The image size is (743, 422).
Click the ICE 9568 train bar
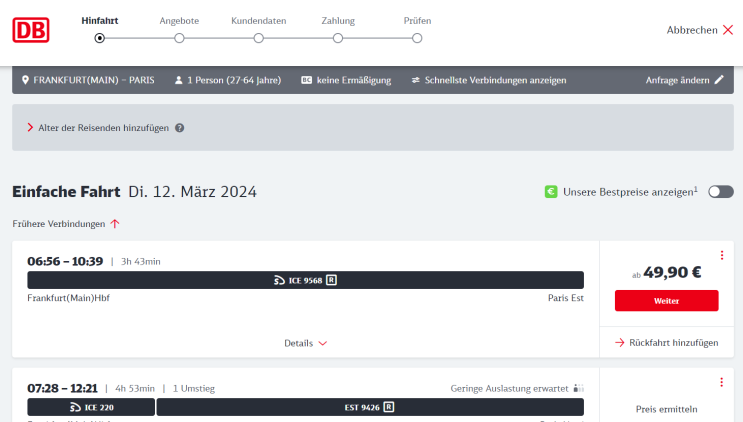[x=305, y=280]
